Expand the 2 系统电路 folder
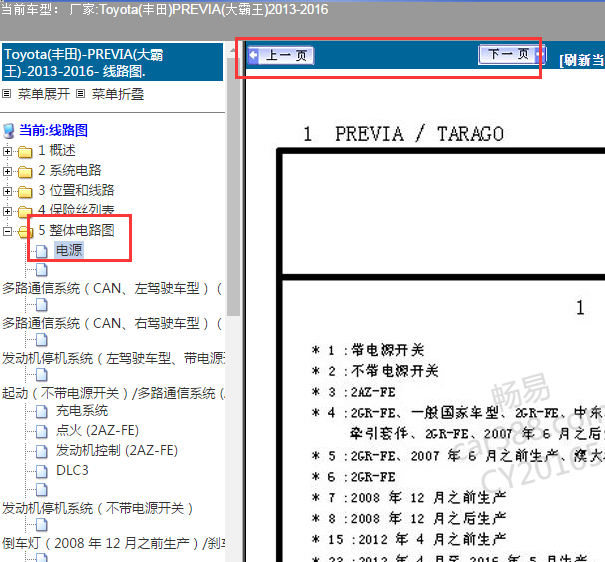This screenshot has height=562, width=605. pyautogui.click(x=7, y=171)
